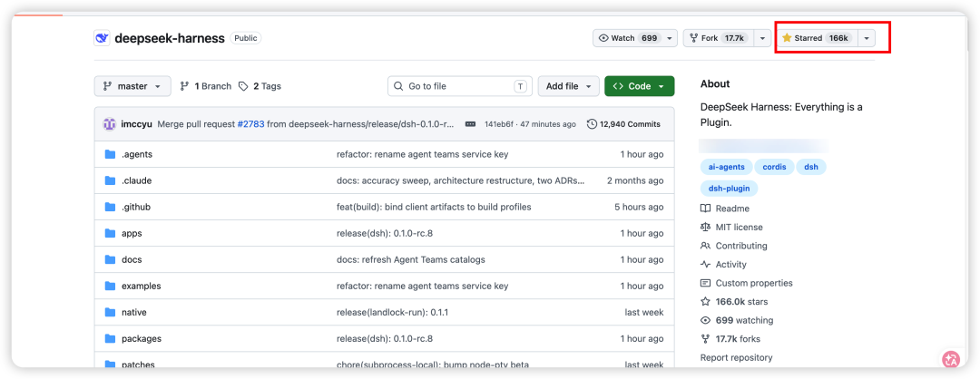Image resolution: width=980 pixels, height=379 pixels.
Task: Open the .claude folder icon
Action: pos(111,180)
